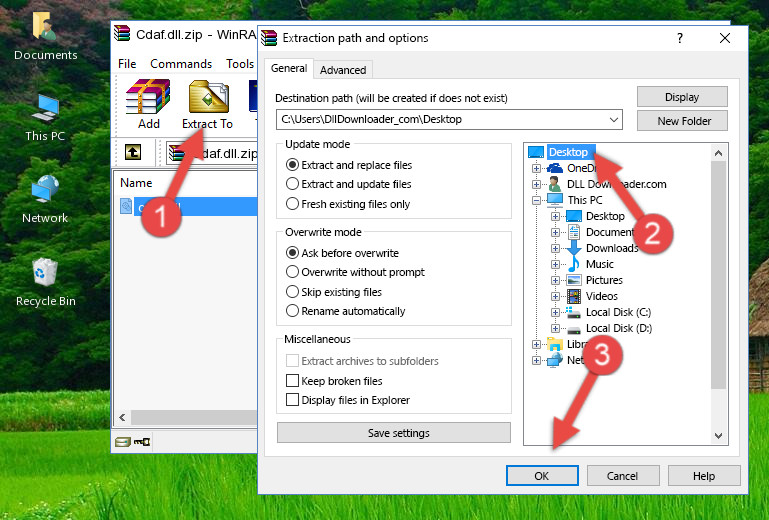The height and width of the screenshot is (520, 769).
Task: Enable Display files in Explorer checkbox
Action: click(292, 400)
